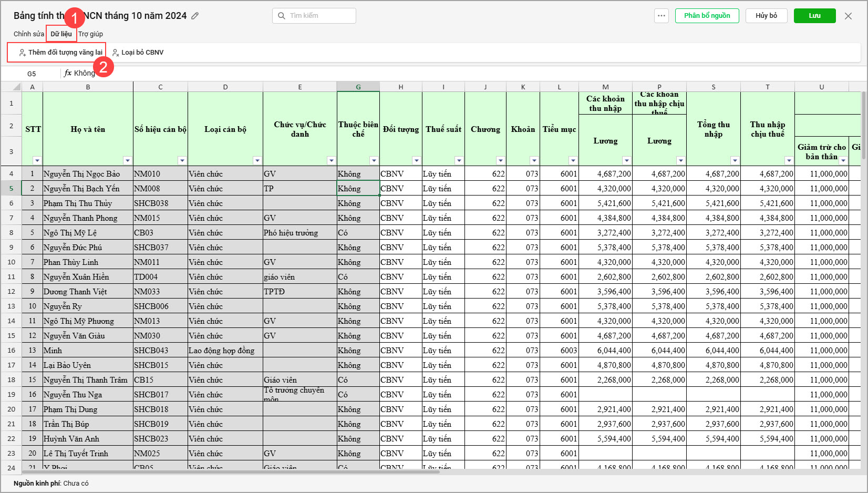Viewport: 868px width, 493px height.
Task: Click the Phân bổ nguồn button
Action: tap(707, 16)
